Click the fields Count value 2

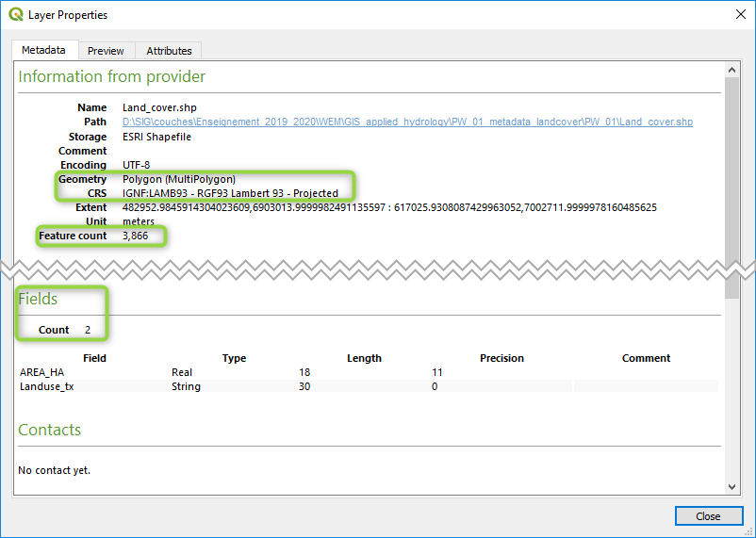(88, 330)
